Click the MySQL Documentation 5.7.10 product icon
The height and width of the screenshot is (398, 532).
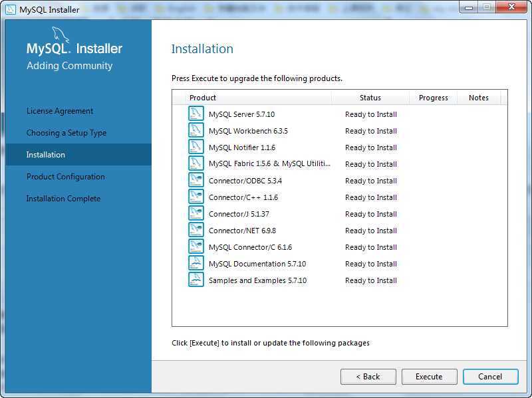pyautogui.click(x=196, y=263)
